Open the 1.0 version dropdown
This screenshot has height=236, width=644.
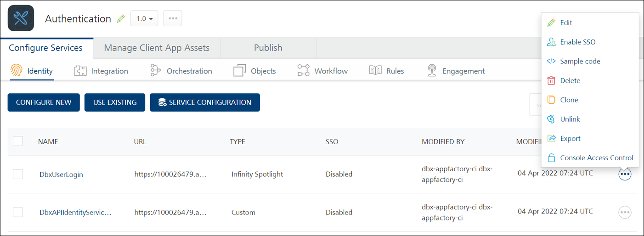(x=144, y=18)
